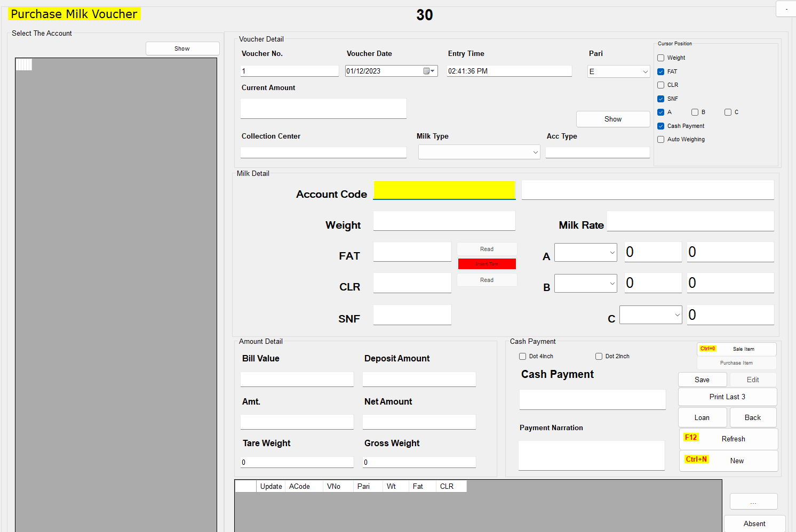Click the Ctrl+N New button
The width and height of the screenshot is (796, 532).
coord(728,461)
